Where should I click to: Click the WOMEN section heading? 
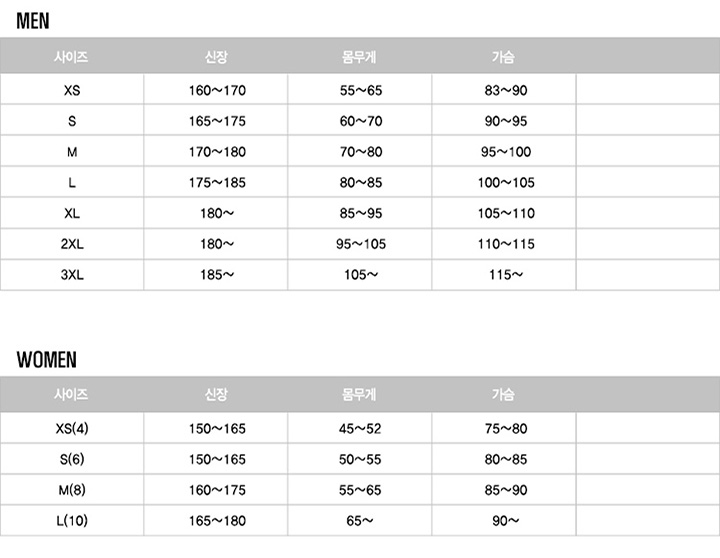(x=46, y=360)
